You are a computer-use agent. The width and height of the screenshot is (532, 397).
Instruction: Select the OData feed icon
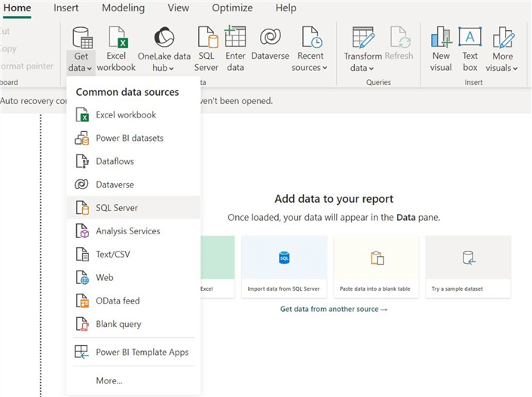point(82,301)
